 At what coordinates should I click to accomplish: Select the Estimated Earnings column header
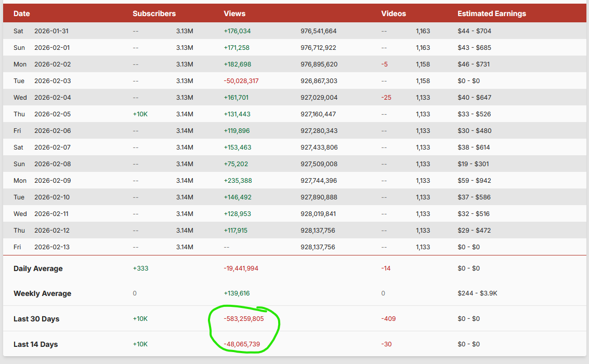(492, 14)
